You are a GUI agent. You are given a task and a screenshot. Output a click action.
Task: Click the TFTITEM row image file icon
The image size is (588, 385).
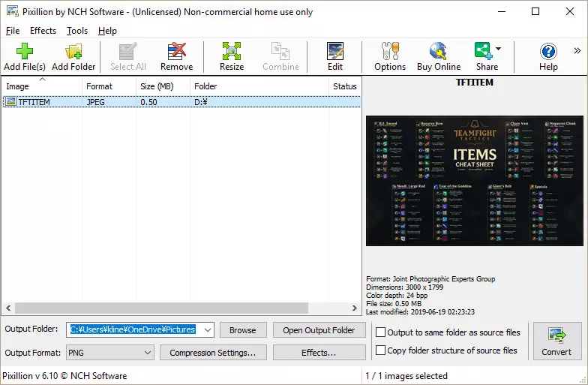[10, 101]
